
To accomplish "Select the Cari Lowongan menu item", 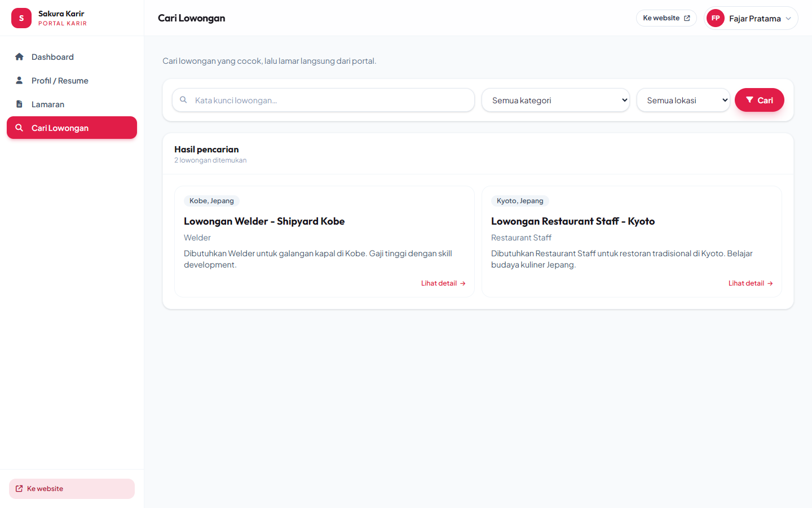I will tap(72, 128).
